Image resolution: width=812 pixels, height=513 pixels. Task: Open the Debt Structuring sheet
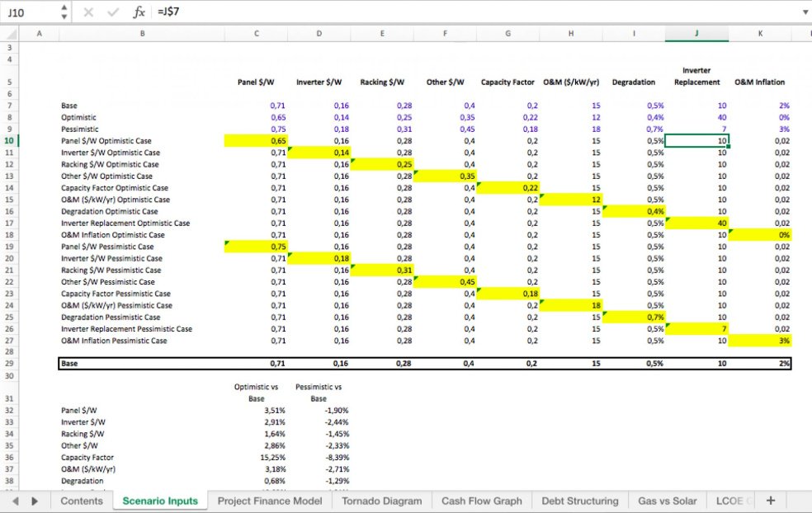(x=579, y=501)
